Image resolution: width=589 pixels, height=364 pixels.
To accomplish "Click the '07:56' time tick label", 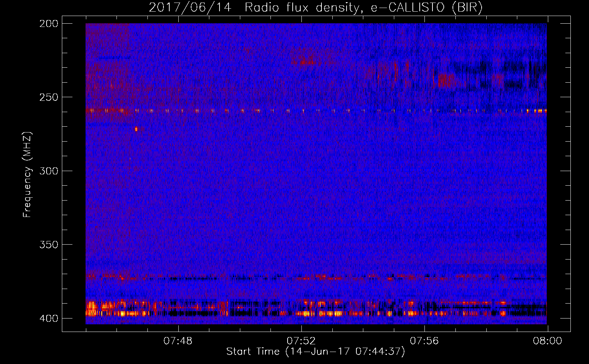I will 424,341.
